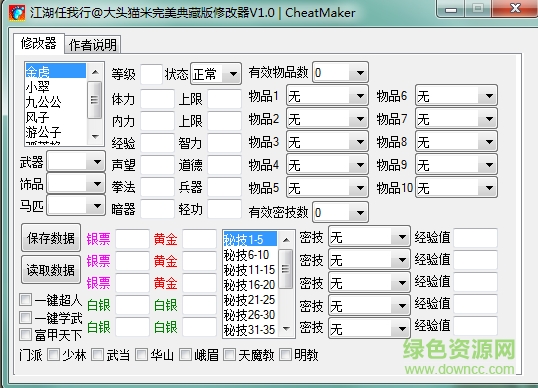The height and width of the screenshot is (388, 538).
Task: Select 秘技21-25 in the skills list
Action: pos(250,299)
